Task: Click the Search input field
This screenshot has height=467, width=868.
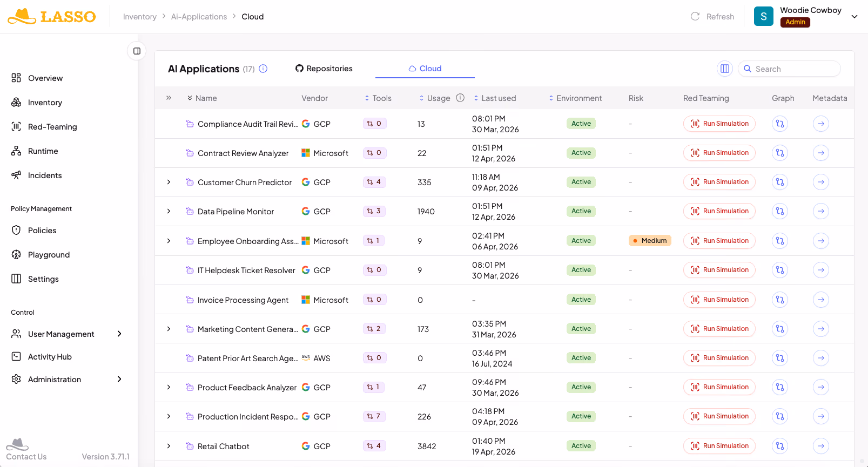Action: click(789, 69)
